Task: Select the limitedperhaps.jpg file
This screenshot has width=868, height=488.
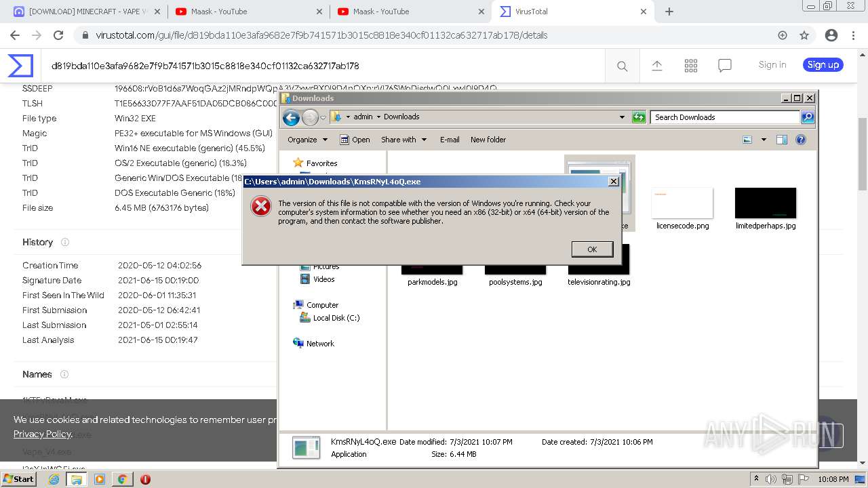Action: 766,209
